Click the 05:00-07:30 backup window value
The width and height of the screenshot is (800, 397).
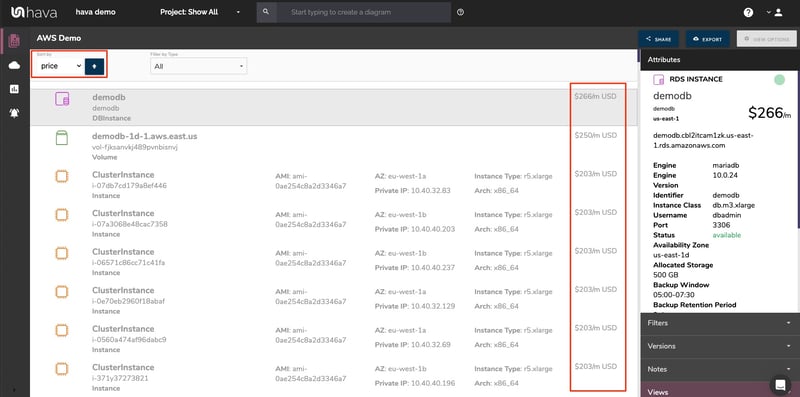(x=673, y=295)
